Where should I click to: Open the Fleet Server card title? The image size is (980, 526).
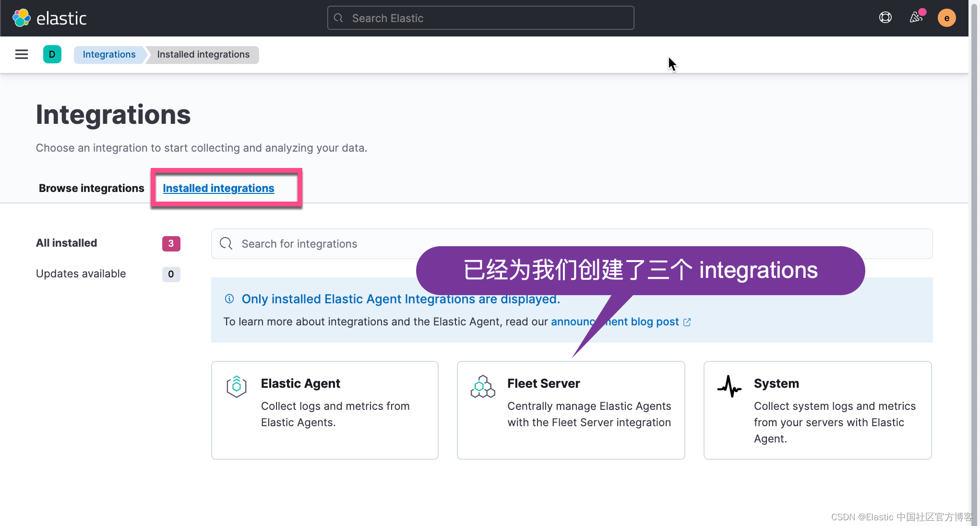(x=543, y=383)
